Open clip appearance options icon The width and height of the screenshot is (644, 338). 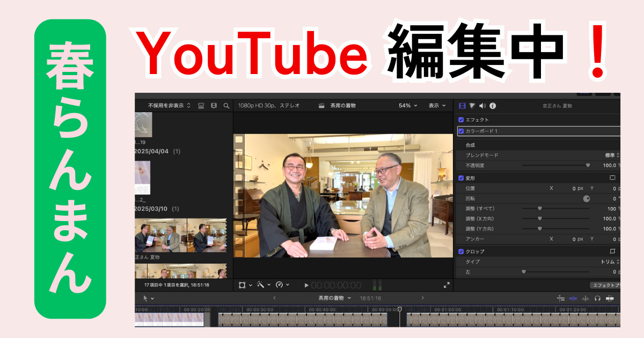click(201, 106)
